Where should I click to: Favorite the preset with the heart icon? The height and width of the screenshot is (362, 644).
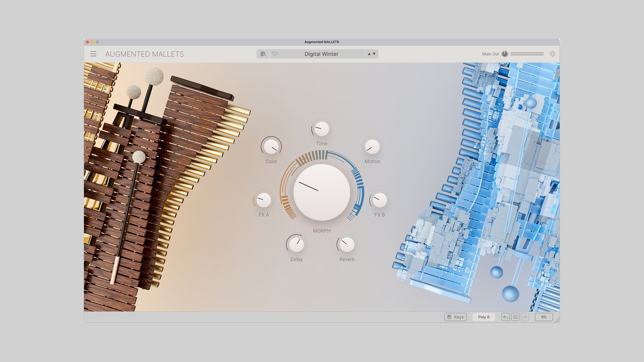[275, 54]
